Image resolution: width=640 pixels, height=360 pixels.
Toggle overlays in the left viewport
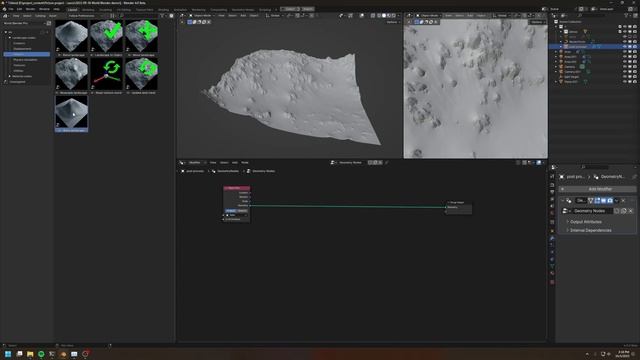pos(362,16)
